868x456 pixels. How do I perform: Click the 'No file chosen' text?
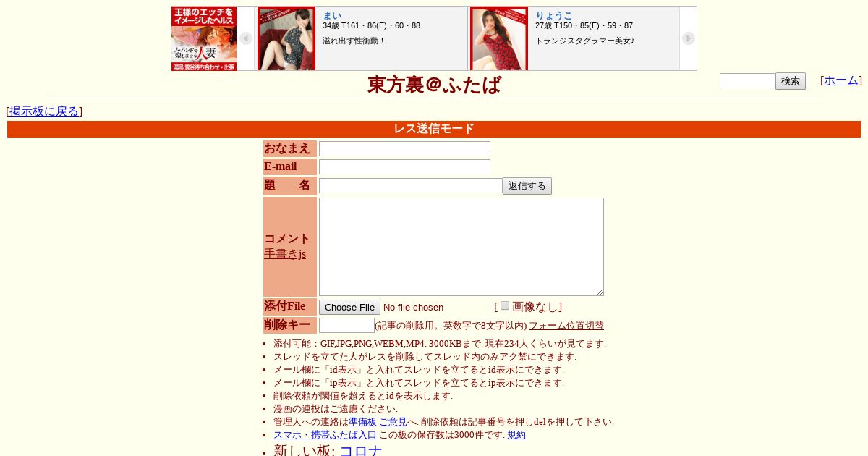pyautogui.click(x=413, y=308)
